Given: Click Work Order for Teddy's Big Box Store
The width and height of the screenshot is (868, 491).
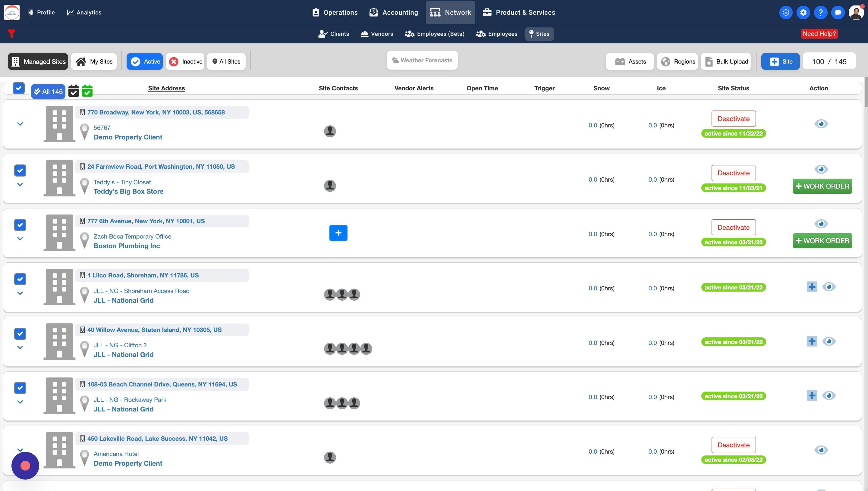Looking at the screenshot, I should (822, 186).
